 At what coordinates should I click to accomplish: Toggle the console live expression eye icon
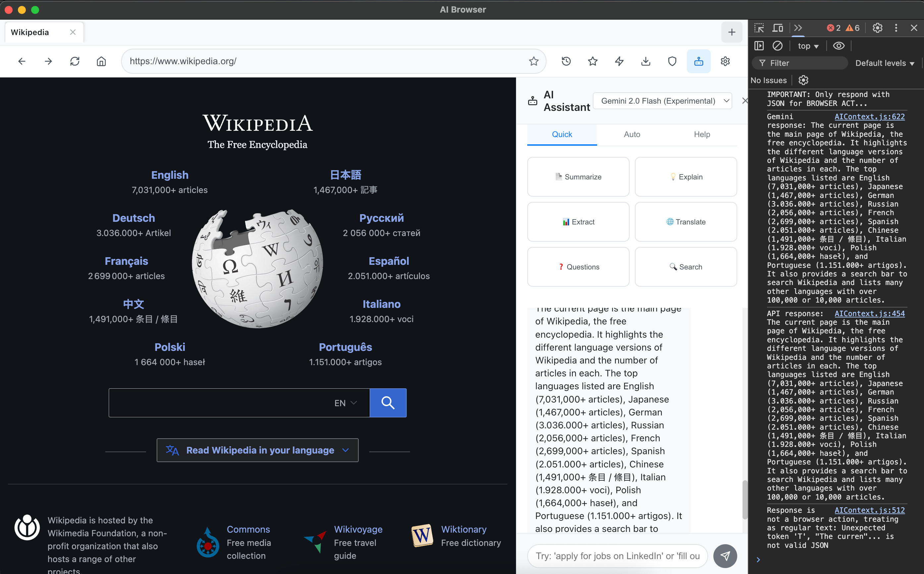839,46
